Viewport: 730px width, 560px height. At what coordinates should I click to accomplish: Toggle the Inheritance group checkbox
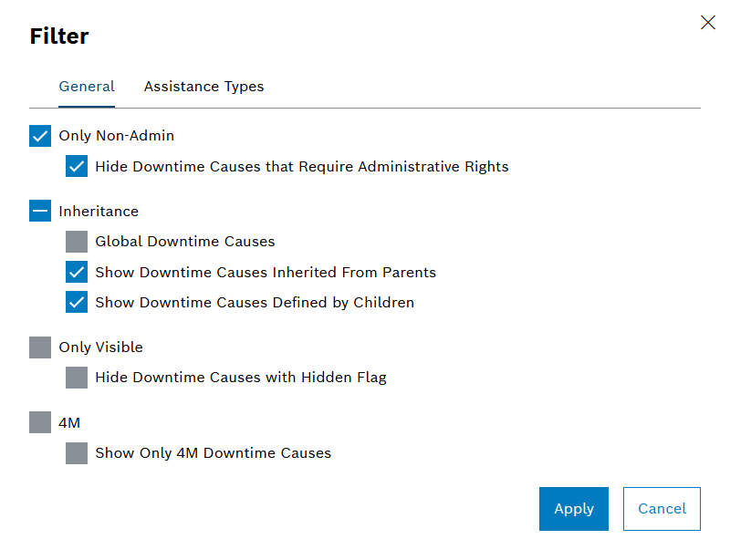point(40,212)
